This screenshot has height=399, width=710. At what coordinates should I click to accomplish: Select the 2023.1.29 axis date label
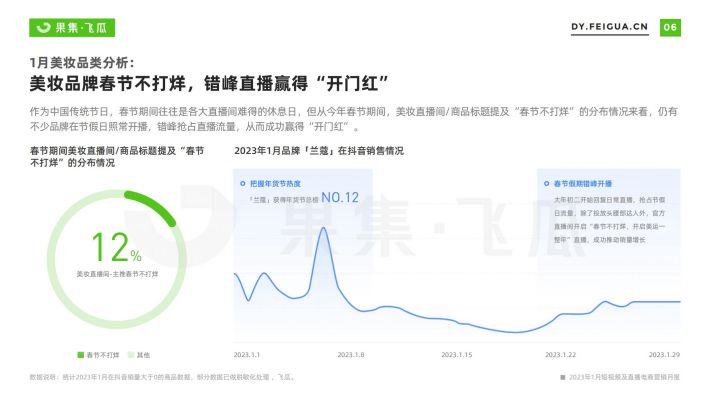(x=664, y=355)
